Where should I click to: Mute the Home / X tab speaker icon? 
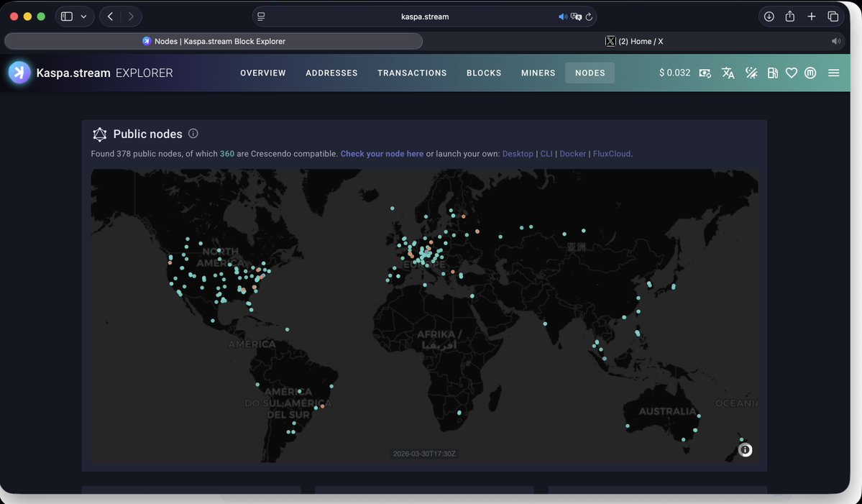835,41
